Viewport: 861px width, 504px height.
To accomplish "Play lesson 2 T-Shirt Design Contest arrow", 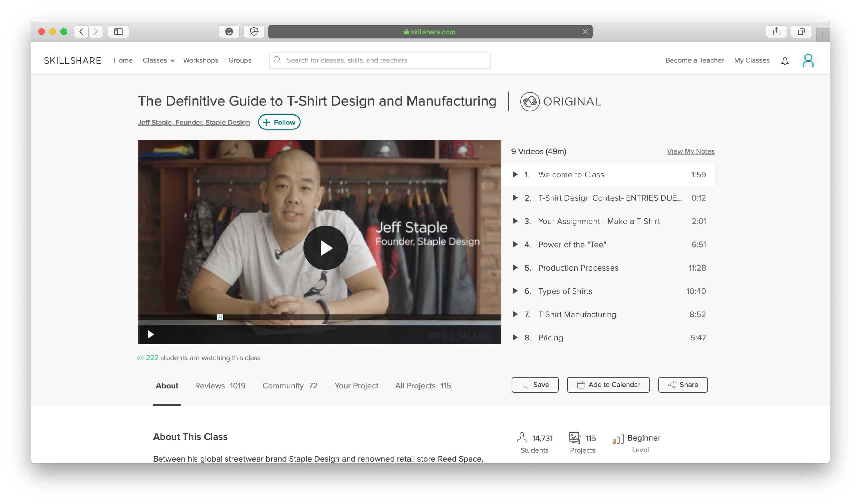I will 515,198.
